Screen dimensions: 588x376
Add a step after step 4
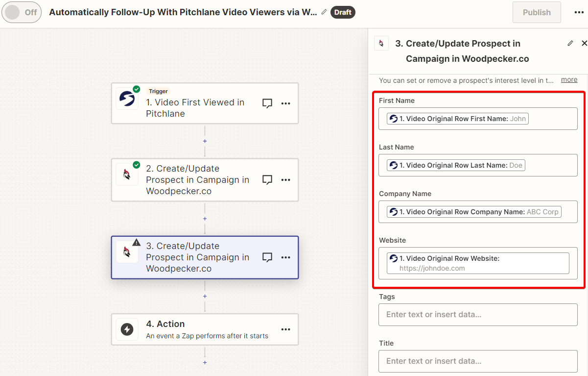coord(205,362)
